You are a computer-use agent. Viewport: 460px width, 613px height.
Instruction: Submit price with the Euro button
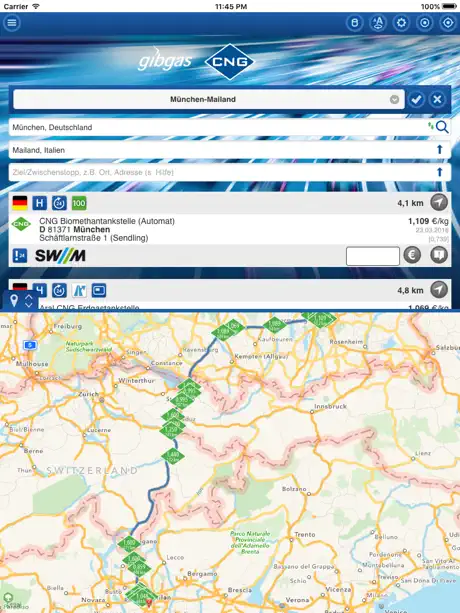click(x=412, y=255)
